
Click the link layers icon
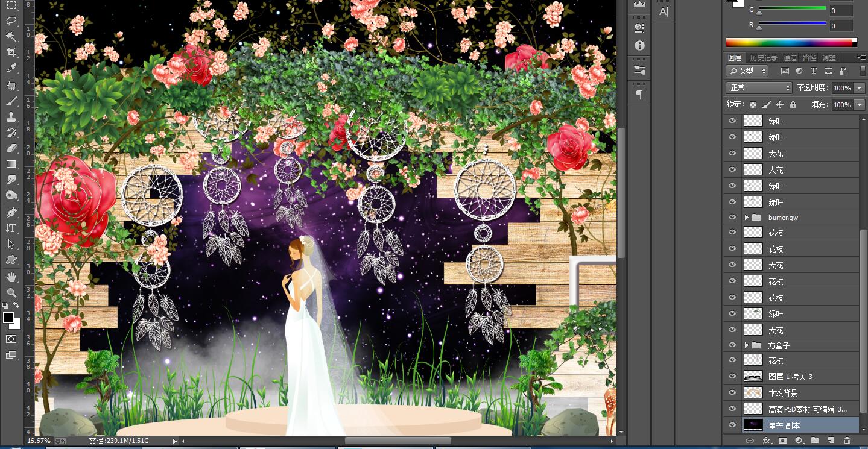tap(750, 441)
